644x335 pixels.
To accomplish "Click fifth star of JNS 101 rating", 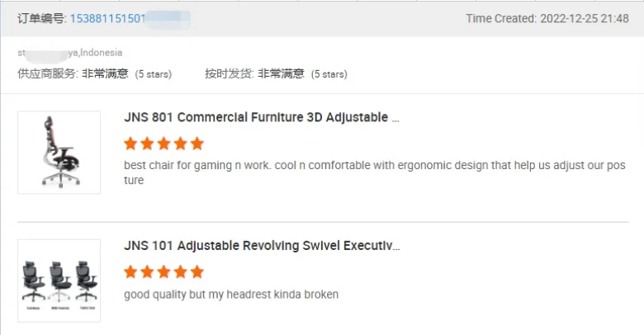I will point(197,272).
